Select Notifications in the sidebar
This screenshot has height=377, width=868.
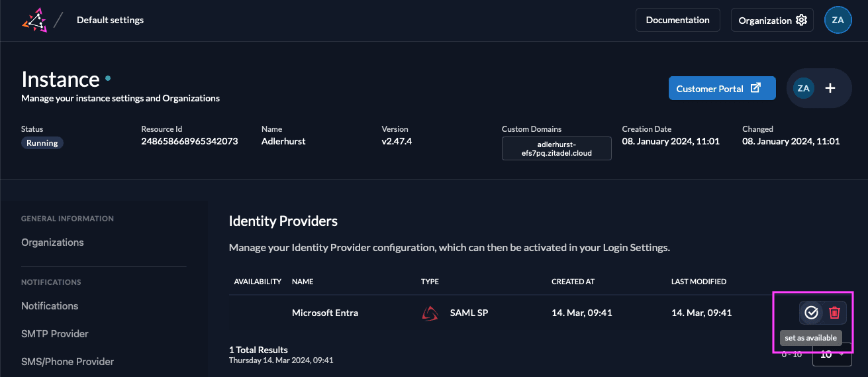[x=50, y=306]
